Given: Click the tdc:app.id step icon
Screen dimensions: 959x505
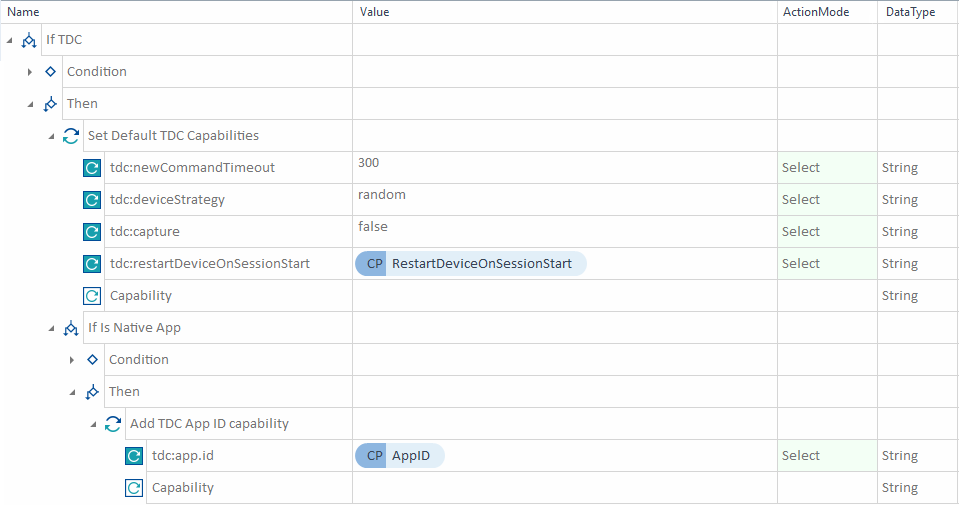Looking at the screenshot, I should pos(134,456).
